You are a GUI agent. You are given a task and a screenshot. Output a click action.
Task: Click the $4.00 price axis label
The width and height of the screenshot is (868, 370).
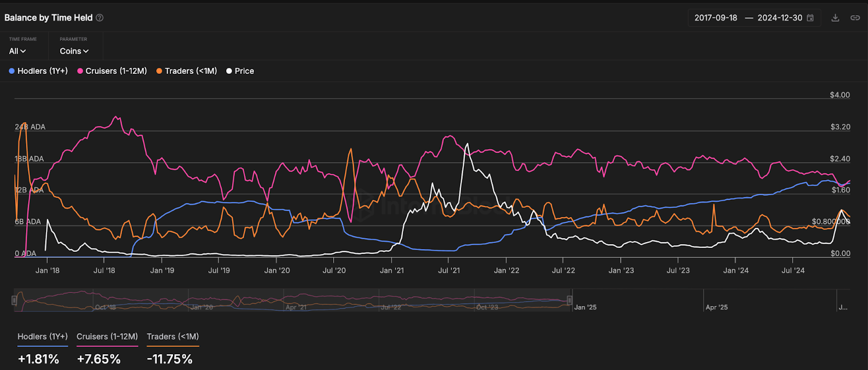[x=840, y=95]
